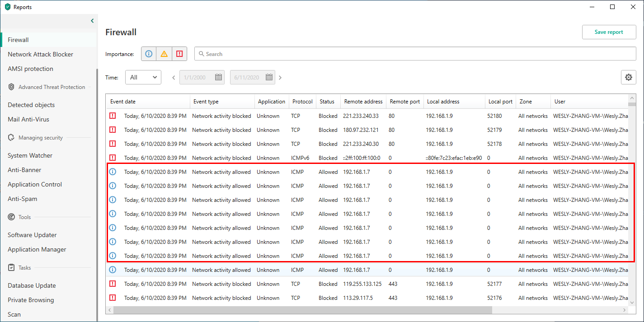
Task: Collapse the sidebar with the left chevron
Action: tap(92, 21)
